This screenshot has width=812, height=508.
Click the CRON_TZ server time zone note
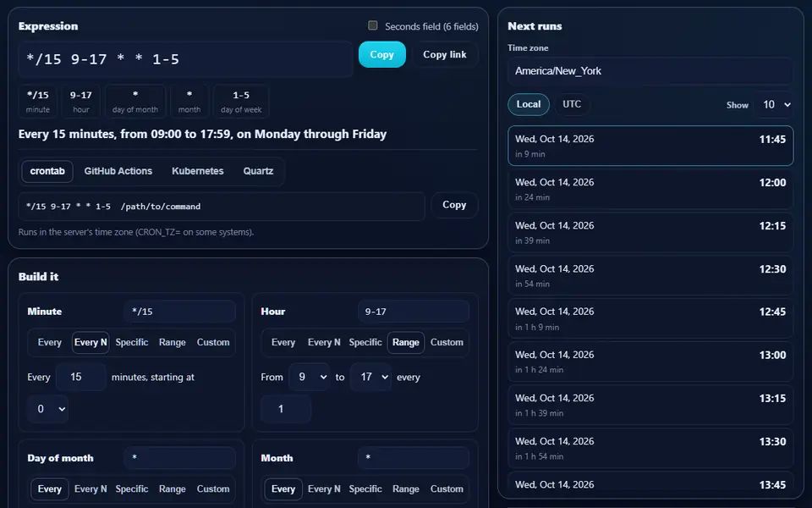(136, 232)
